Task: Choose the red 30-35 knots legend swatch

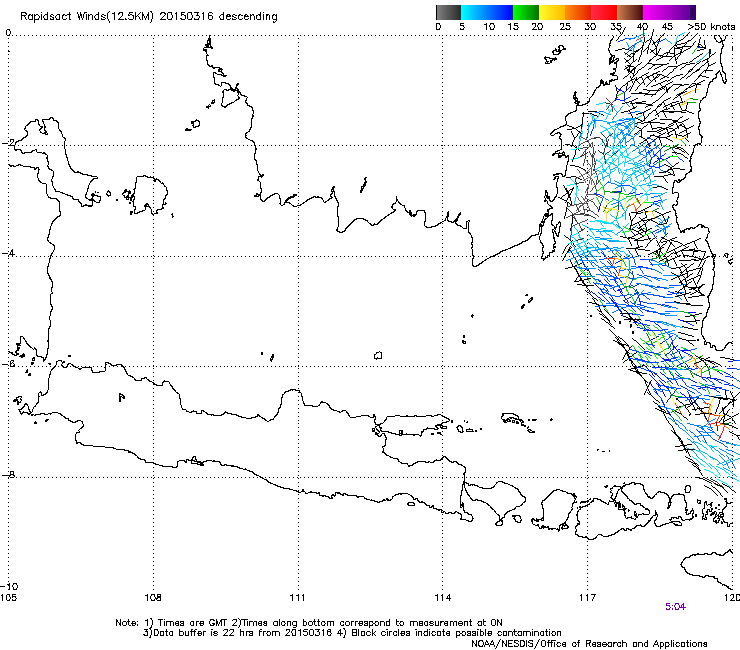Action: (604, 12)
